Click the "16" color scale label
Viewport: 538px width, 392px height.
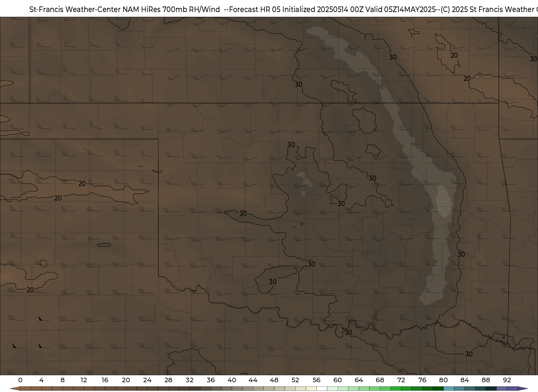105,380
